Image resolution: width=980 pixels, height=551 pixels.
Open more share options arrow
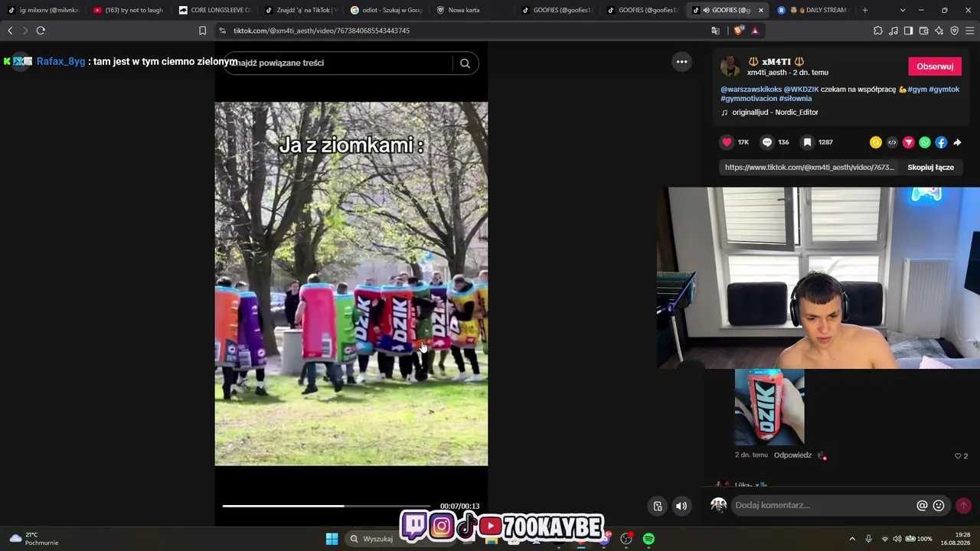(x=957, y=142)
